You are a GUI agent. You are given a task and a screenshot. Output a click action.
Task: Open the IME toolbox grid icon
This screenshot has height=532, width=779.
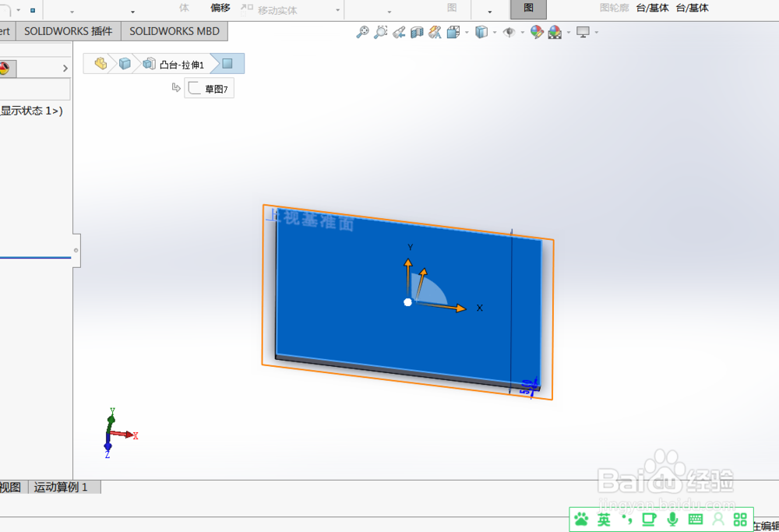(740, 520)
